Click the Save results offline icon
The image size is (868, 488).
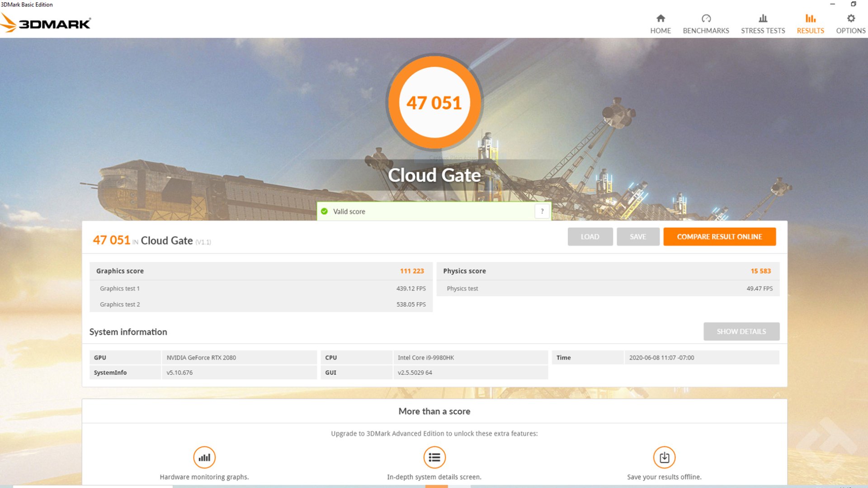664,457
